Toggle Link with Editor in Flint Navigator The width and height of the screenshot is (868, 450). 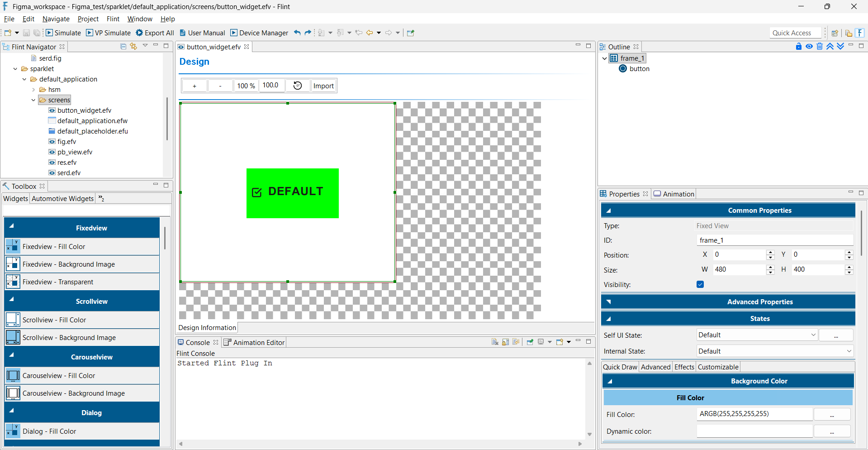pos(133,46)
